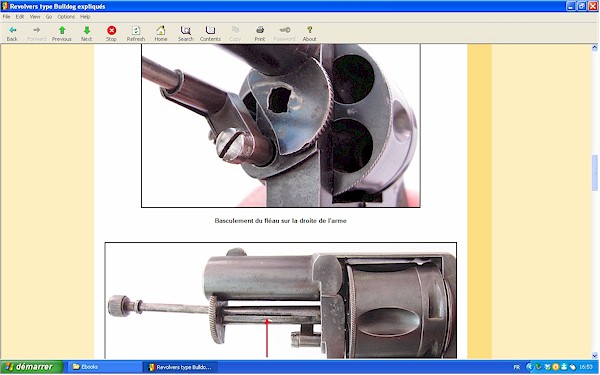Refresh the current ebook page
600x375 pixels.
coord(136,34)
